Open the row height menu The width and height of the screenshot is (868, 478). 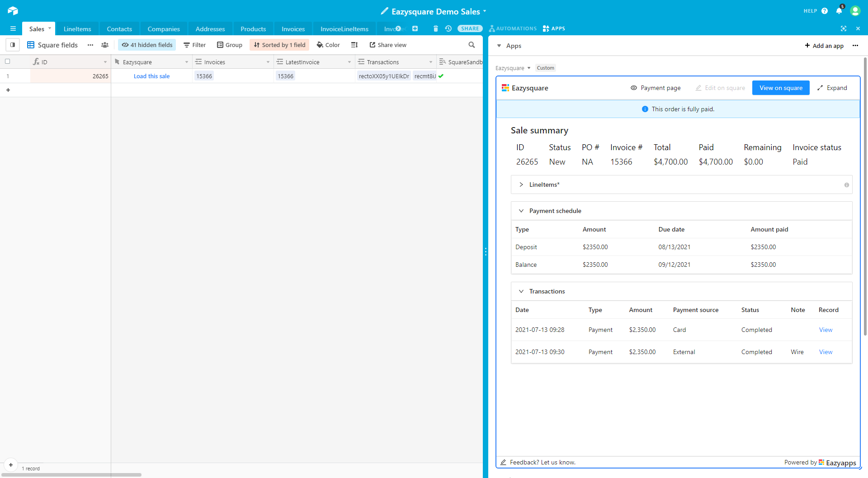click(x=354, y=45)
